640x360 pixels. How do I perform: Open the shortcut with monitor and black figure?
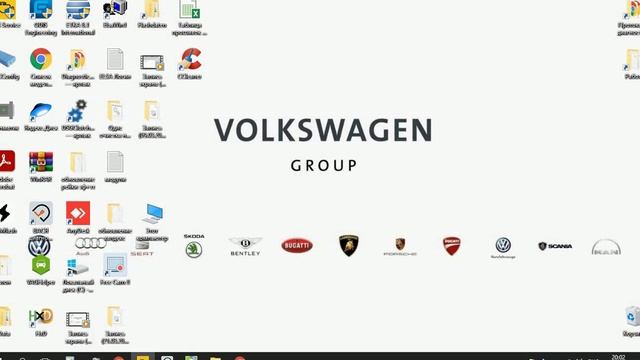click(115, 9)
